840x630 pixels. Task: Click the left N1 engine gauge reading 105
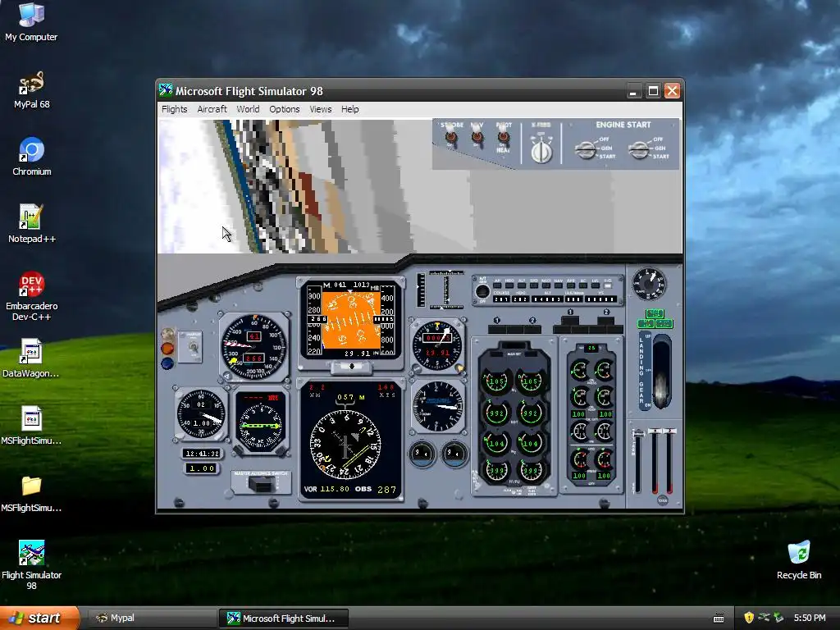tap(496, 381)
